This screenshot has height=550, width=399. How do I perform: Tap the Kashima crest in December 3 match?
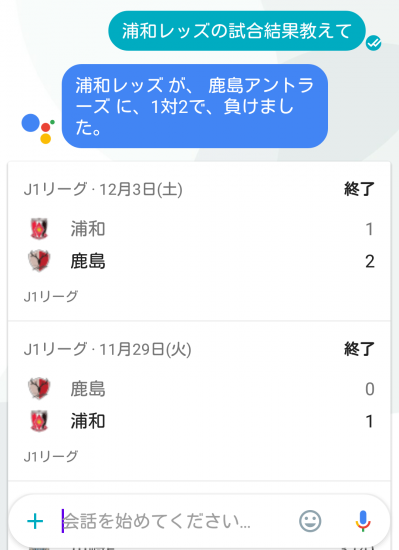[x=39, y=261]
